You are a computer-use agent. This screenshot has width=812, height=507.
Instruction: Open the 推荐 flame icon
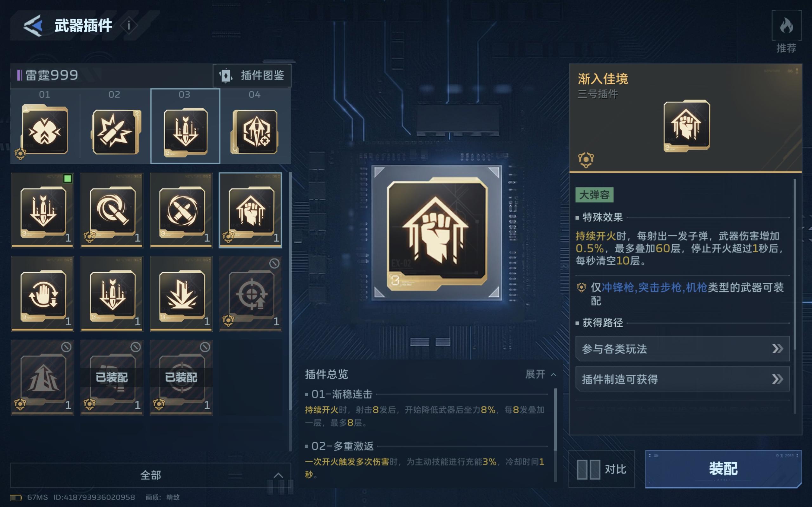(x=786, y=25)
